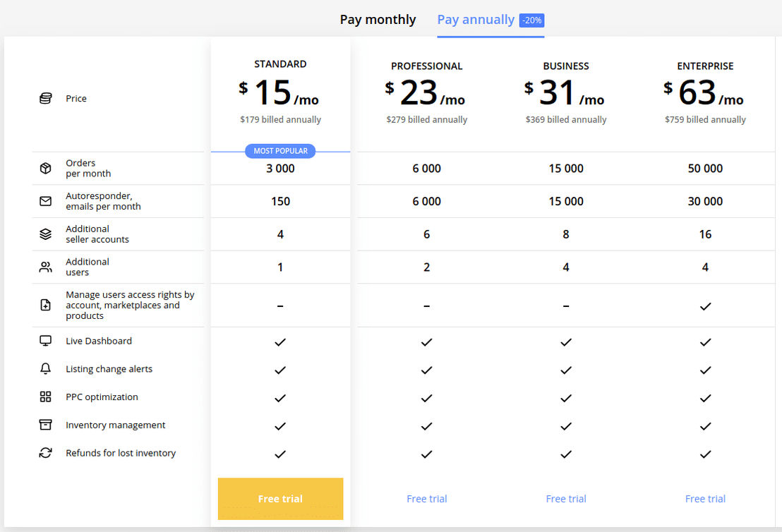
Task: Click Professional checkmark for PPC optimization
Action: click(426, 398)
